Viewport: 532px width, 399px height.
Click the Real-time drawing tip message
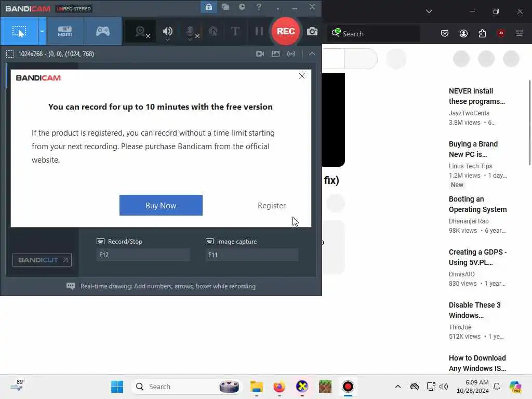[x=168, y=286]
